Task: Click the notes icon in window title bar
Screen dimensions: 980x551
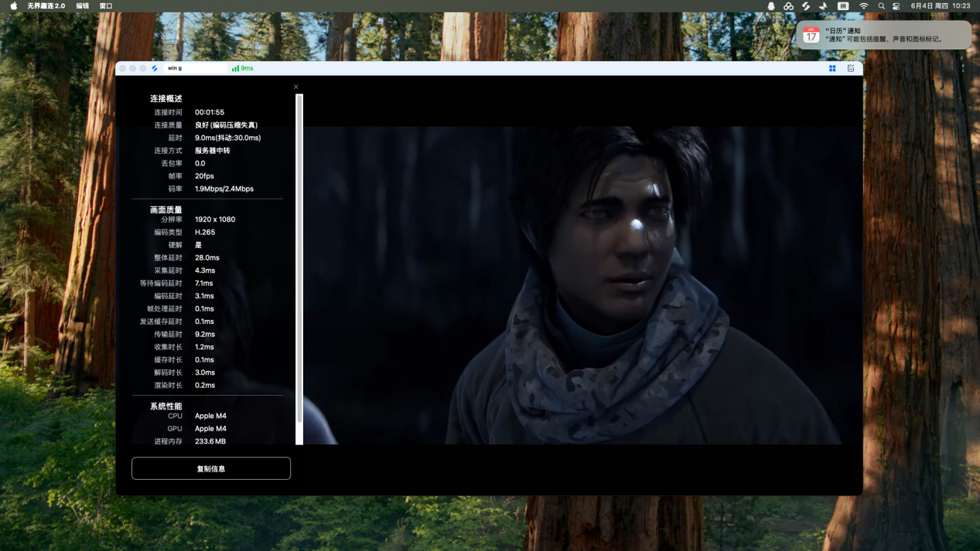Action: click(851, 68)
